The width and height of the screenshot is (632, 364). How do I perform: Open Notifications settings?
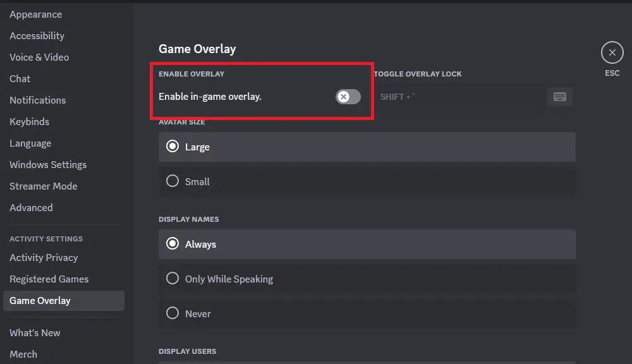point(37,100)
